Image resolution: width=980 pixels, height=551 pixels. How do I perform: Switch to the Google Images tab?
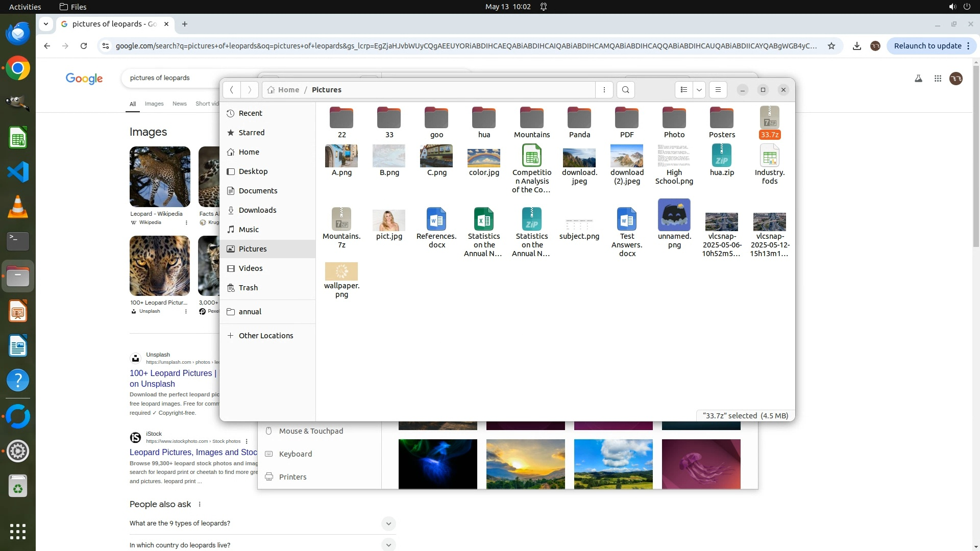(x=154, y=104)
